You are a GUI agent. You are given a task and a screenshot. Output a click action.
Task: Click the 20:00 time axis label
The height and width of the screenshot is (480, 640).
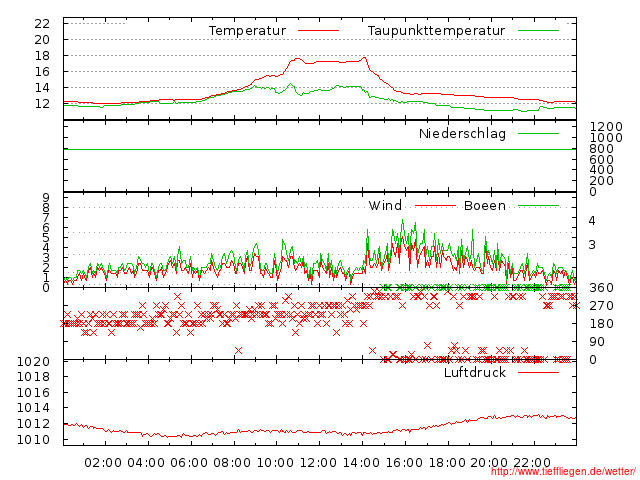point(489,463)
